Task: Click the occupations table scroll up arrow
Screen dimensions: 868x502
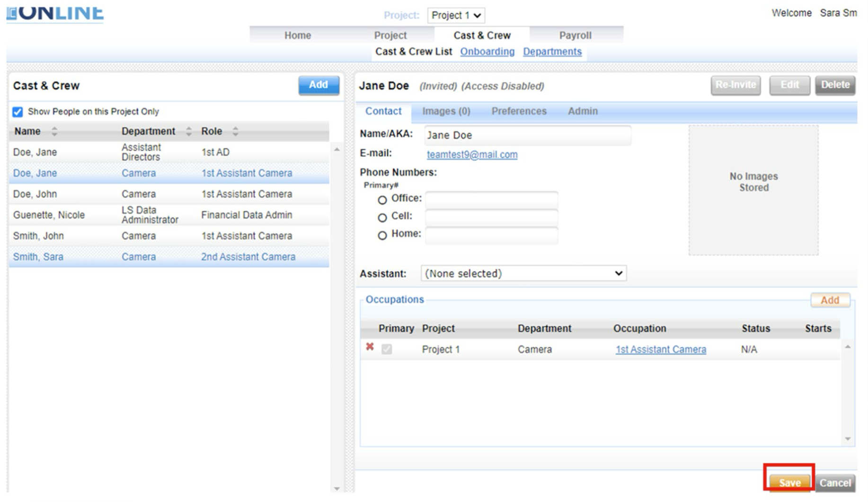Action: (848, 347)
